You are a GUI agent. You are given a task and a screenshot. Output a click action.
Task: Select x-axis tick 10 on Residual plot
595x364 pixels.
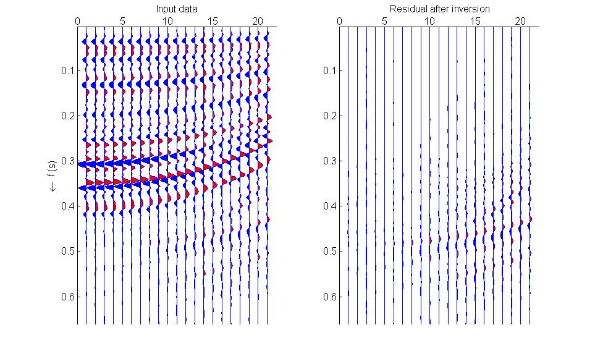point(429,21)
